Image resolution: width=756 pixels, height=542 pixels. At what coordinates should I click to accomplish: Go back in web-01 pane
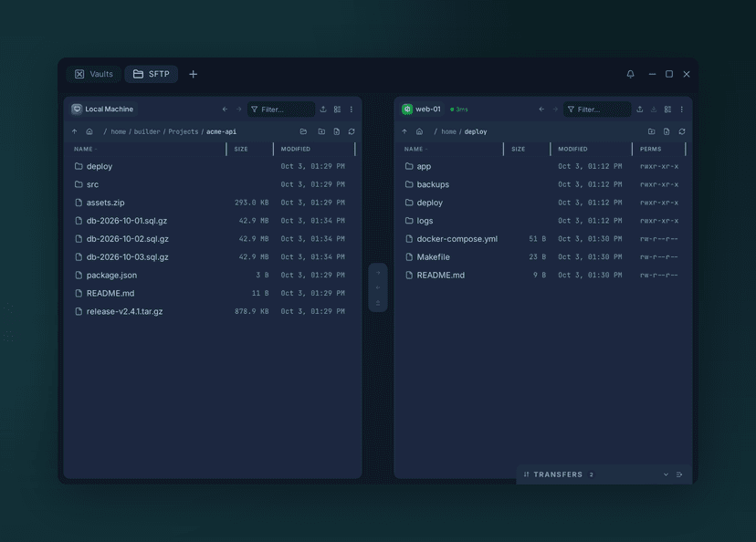tap(541, 109)
